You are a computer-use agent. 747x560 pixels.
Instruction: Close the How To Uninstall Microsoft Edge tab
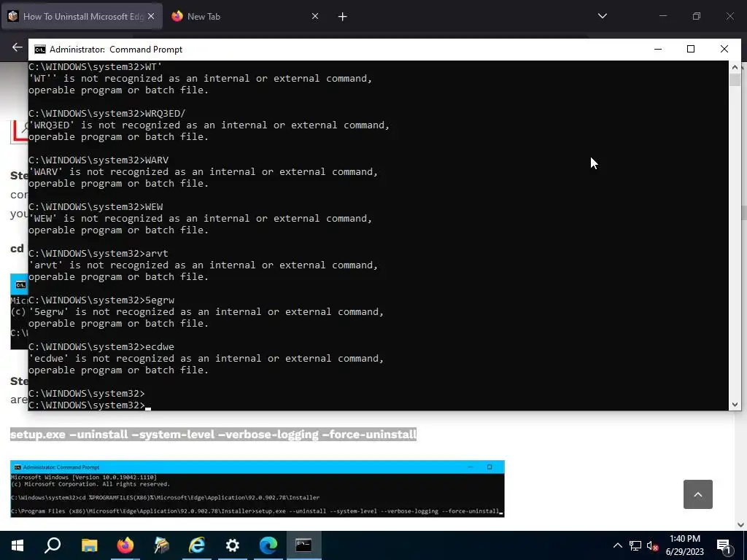[x=151, y=16]
